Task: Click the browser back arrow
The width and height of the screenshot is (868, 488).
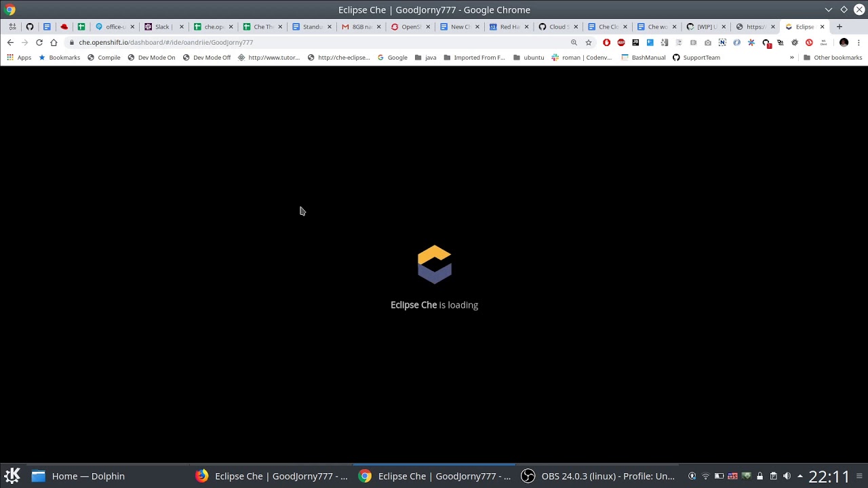Action: coord(10,42)
